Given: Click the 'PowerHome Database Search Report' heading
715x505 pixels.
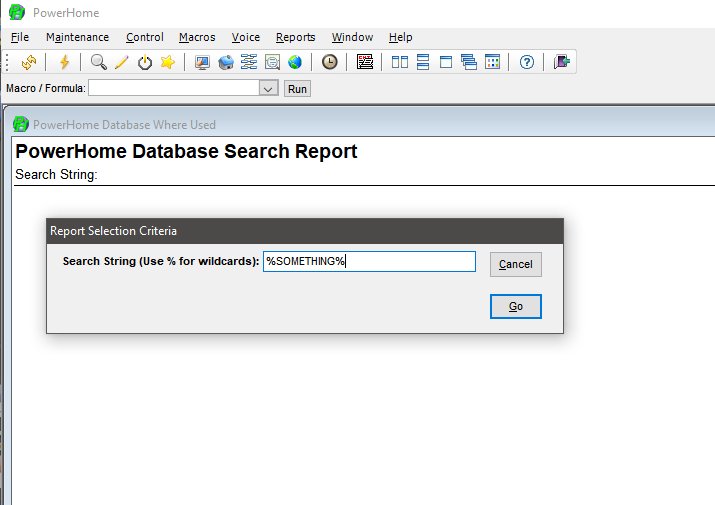Looking at the screenshot, I should click(x=186, y=151).
